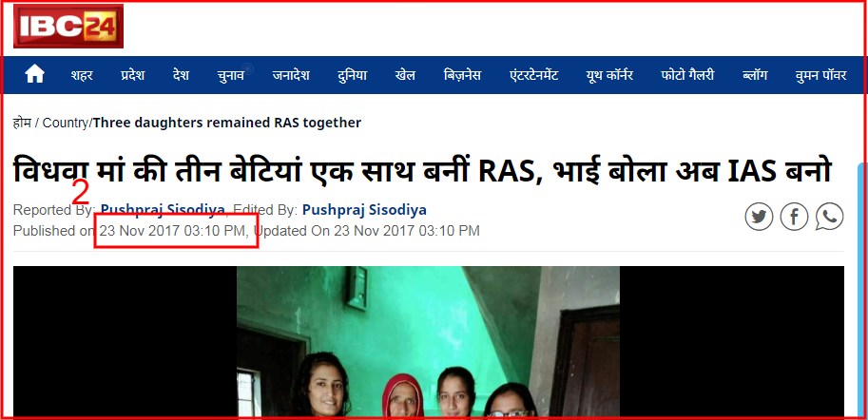This screenshot has height=420, width=868.
Task: Share article via WhatsApp
Action: [x=829, y=217]
